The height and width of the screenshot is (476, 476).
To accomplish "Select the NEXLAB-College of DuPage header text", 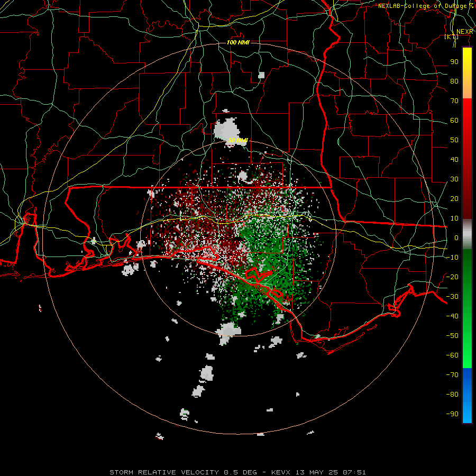I will [425, 6].
